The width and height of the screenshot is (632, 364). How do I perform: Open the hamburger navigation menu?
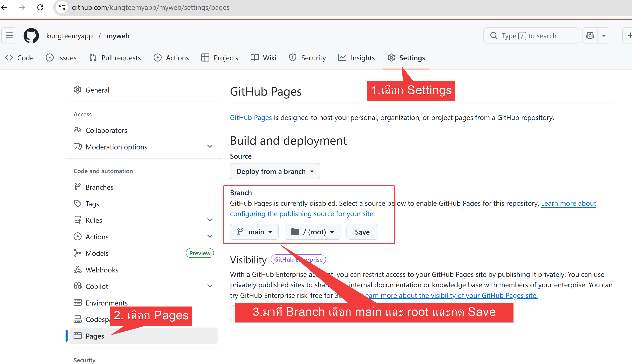[x=9, y=36]
